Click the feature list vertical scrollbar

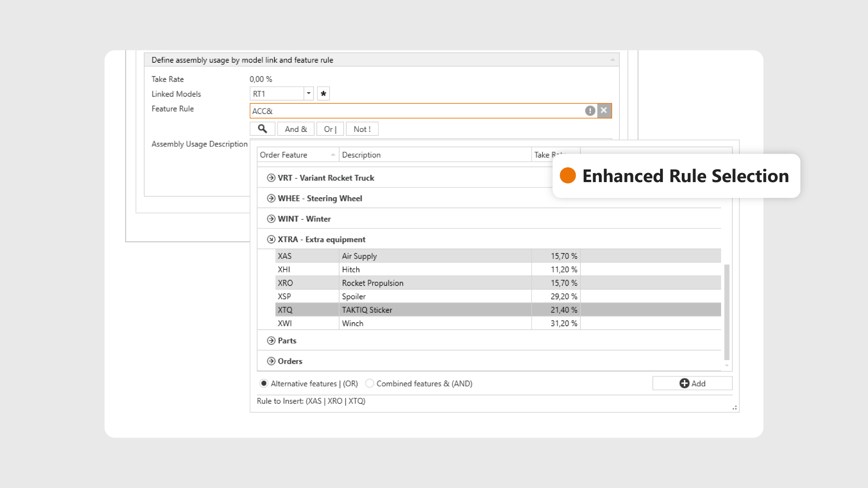726,312
